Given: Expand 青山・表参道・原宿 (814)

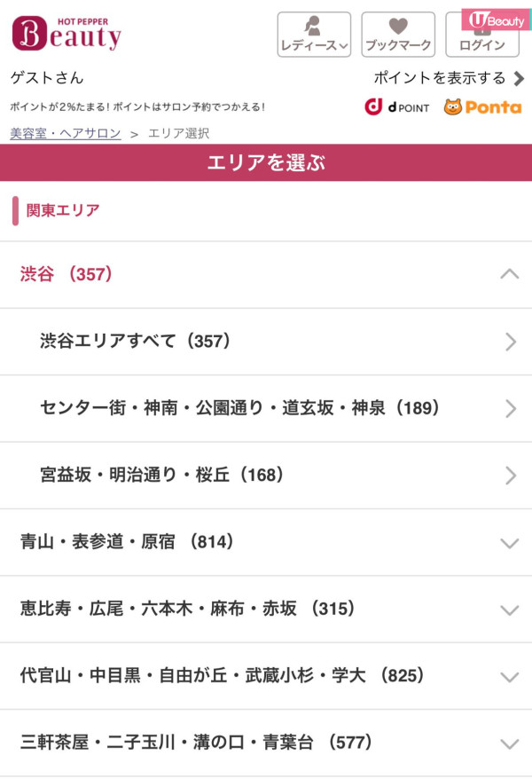Looking at the screenshot, I should pyautogui.click(x=266, y=542).
